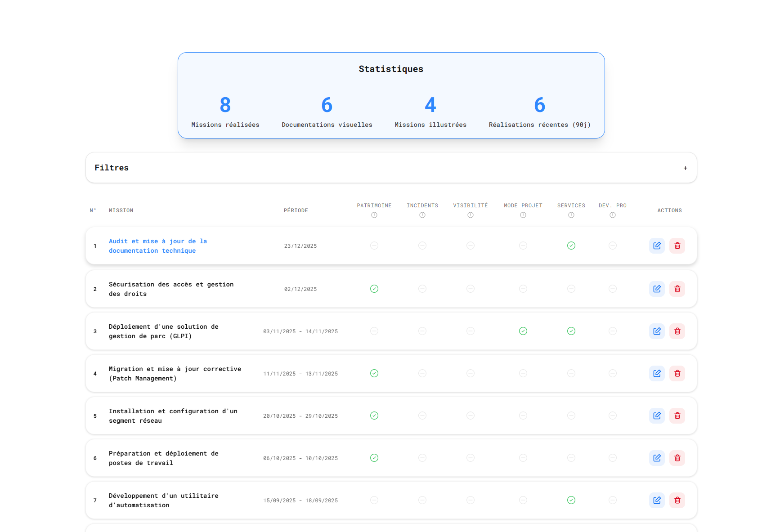Delete mission 2 Sécurisation des accès
The height and width of the screenshot is (532, 780).
pos(677,289)
